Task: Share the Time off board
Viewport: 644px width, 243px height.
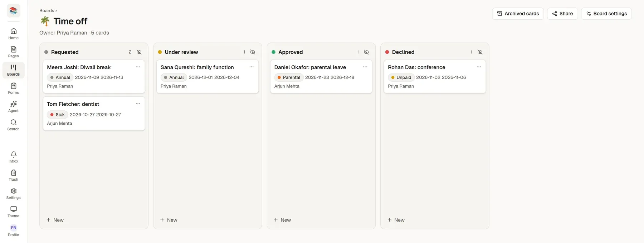Action: (x=562, y=14)
